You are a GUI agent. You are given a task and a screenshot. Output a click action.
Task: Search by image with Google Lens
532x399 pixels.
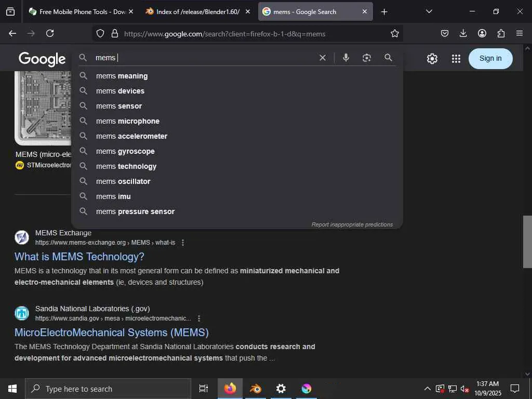tap(366, 58)
